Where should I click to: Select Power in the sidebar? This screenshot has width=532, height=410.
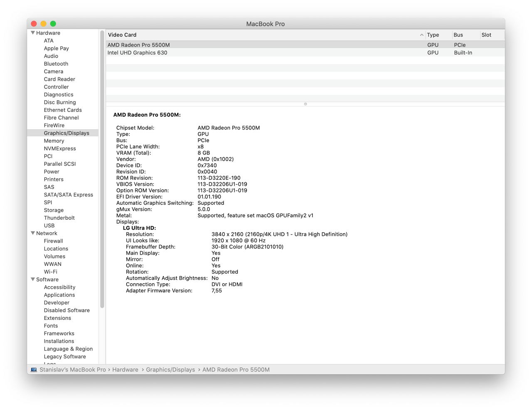[52, 172]
